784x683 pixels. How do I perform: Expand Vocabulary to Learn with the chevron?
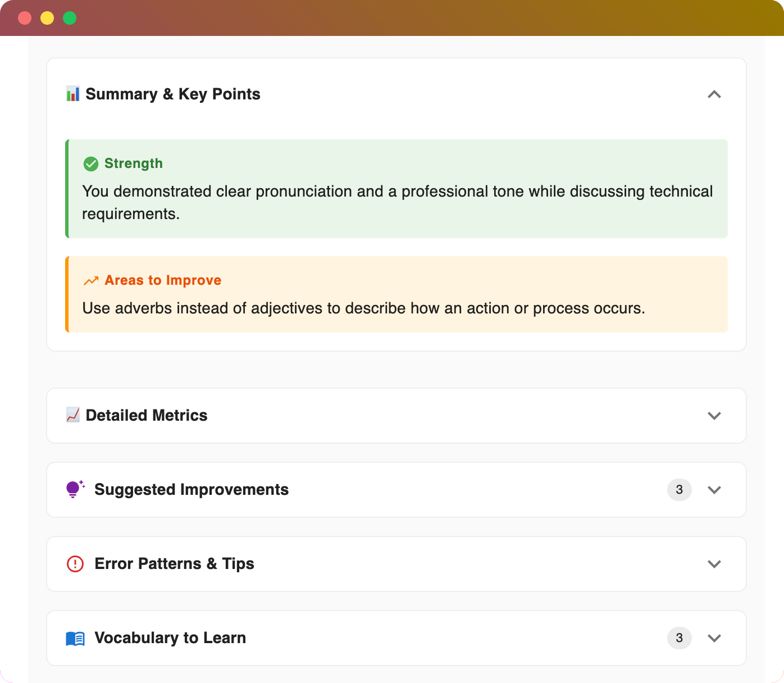click(714, 638)
